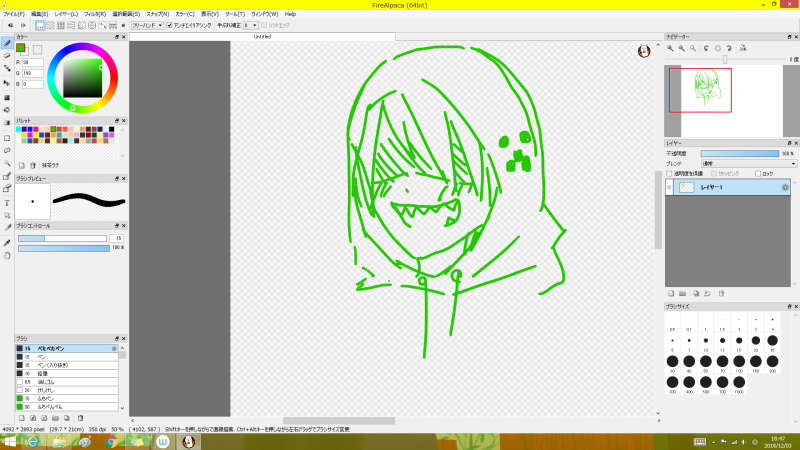Add new layer icon in Layer panel
The image size is (800, 450).
671,293
